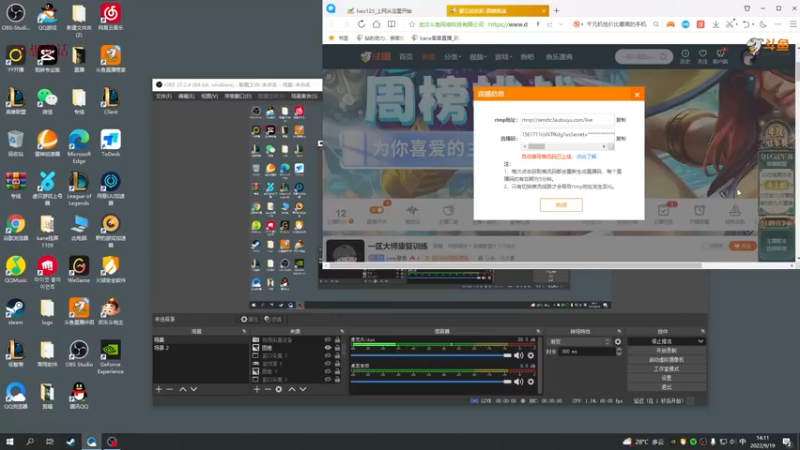The width and height of the screenshot is (800, 450).
Task: Click the orange-outlined close button in dialog
Action: (x=561, y=205)
